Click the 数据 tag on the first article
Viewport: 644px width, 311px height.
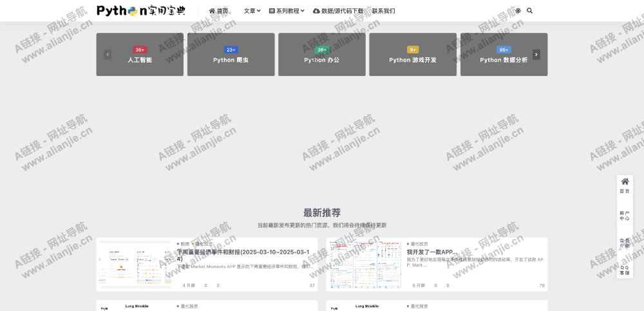click(183, 244)
